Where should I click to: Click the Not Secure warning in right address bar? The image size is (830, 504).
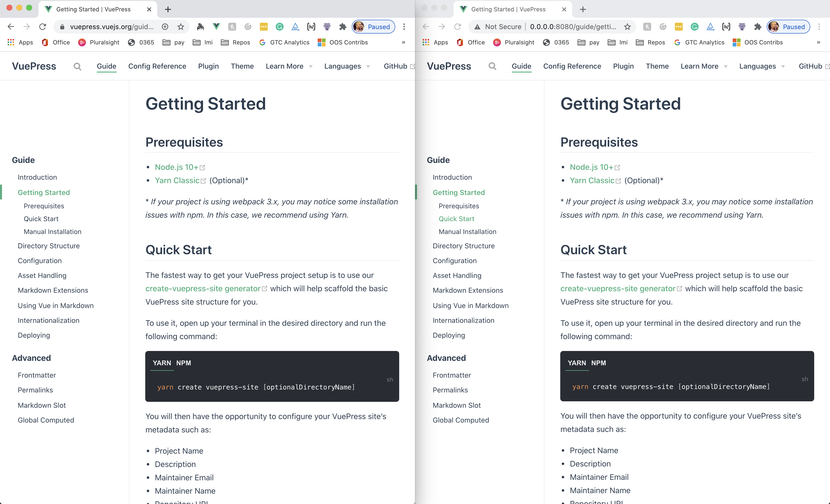pos(498,27)
